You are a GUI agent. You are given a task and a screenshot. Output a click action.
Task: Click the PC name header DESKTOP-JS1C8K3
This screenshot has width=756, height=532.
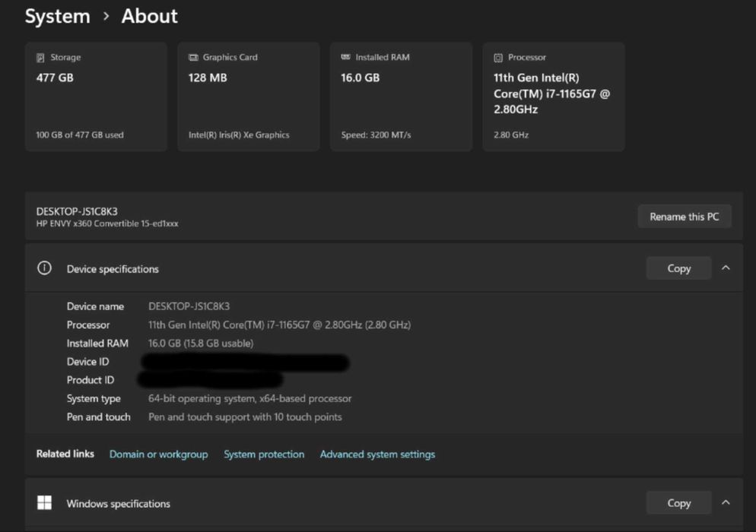pyautogui.click(x=77, y=211)
